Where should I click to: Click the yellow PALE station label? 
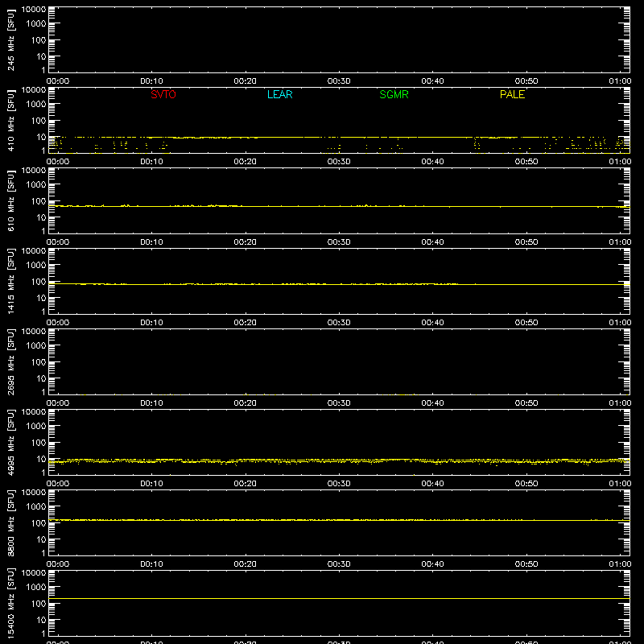pyautogui.click(x=512, y=94)
